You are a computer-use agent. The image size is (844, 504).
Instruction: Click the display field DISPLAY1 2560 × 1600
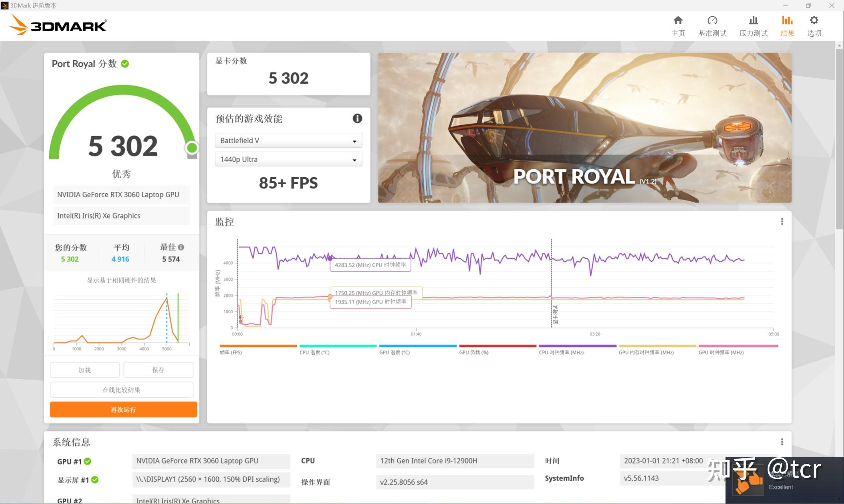click(211, 479)
